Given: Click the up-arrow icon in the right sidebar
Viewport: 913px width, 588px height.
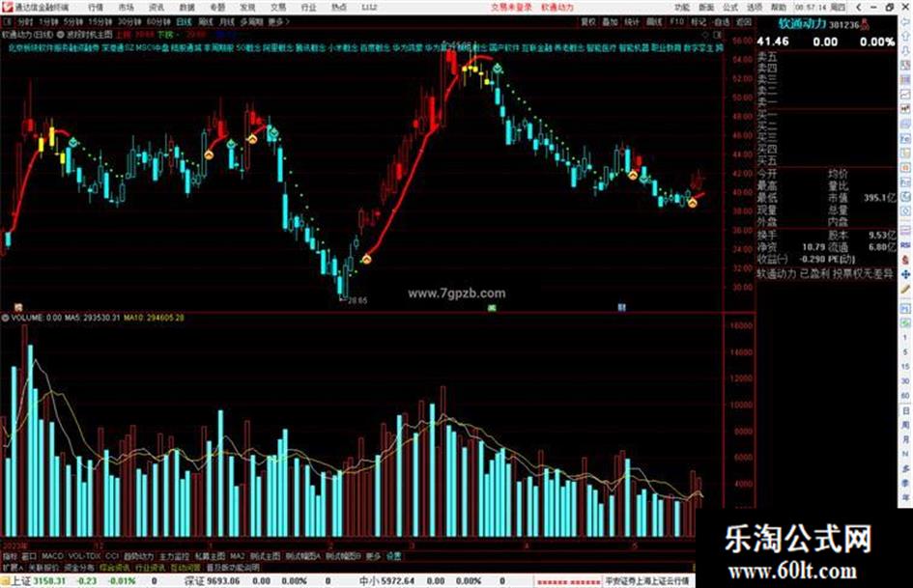Looking at the screenshot, I should (x=905, y=36).
